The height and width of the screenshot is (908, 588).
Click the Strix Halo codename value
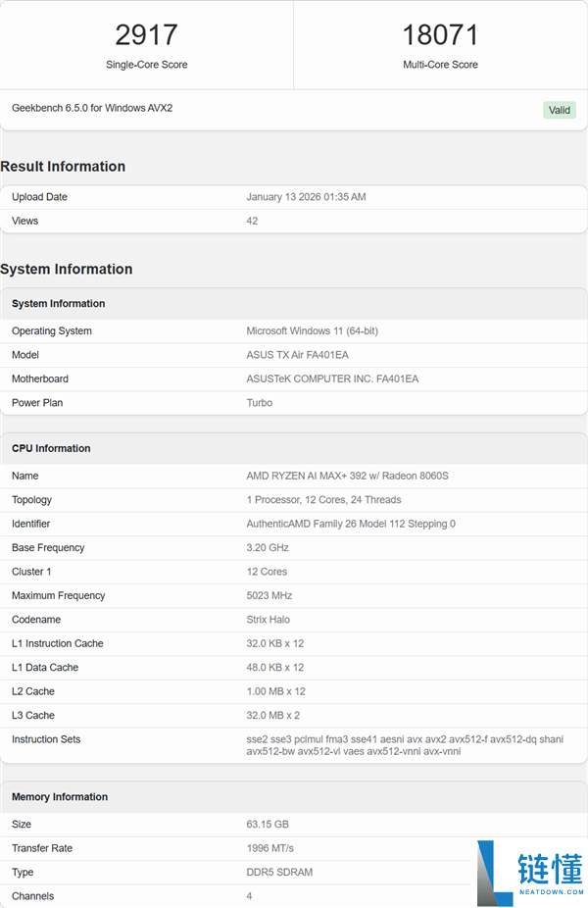click(268, 620)
